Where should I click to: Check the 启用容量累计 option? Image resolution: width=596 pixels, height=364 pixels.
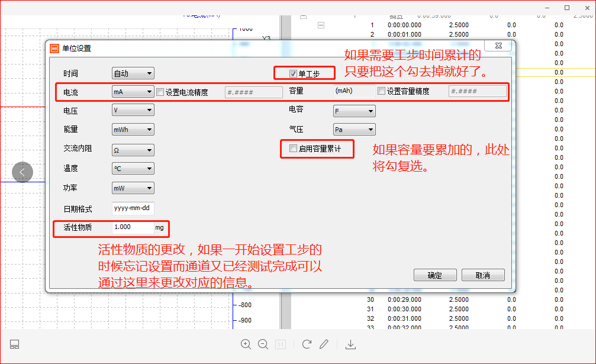(x=293, y=149)
